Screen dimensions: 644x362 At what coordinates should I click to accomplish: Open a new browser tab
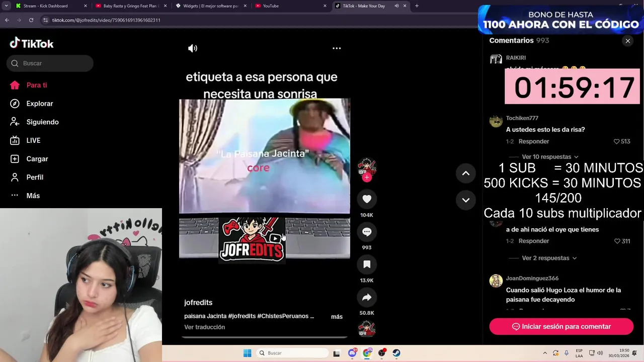click(x=417, y=6)
